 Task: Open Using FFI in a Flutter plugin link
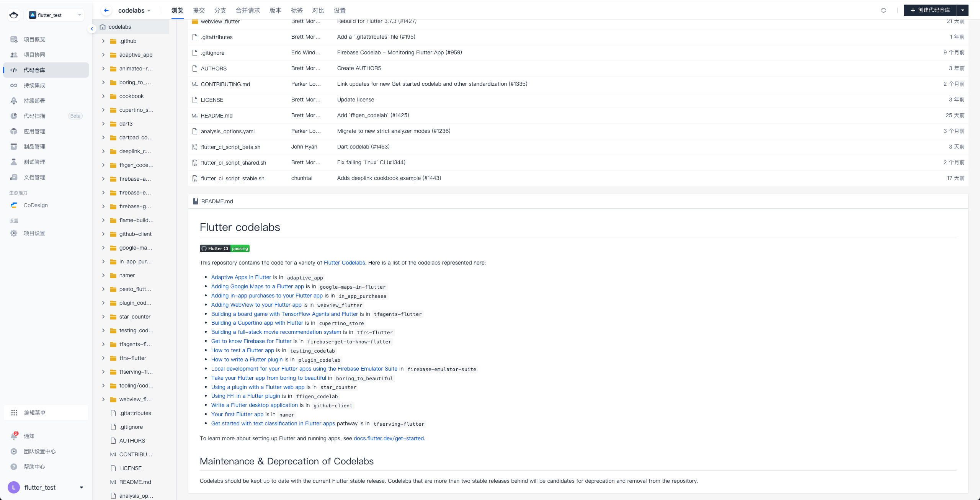[x=246, y=396]
